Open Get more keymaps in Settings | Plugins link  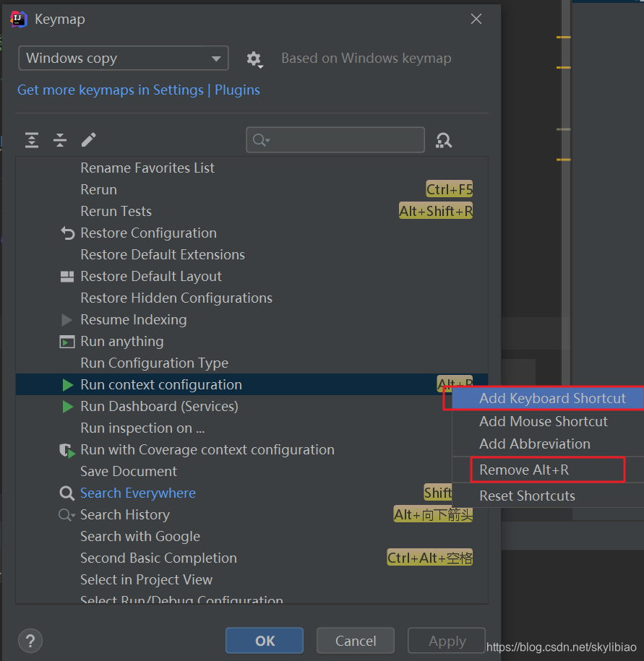click(x=138, y=90)
